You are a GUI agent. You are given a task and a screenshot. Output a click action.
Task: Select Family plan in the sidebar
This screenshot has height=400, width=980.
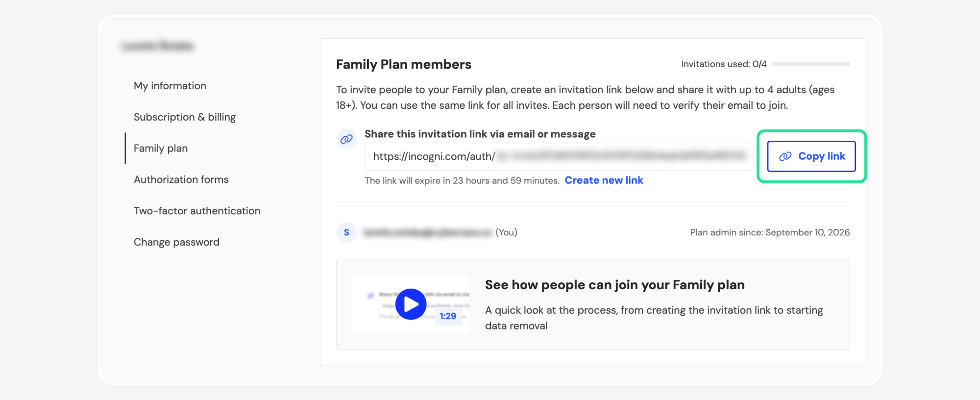(161, 148)
